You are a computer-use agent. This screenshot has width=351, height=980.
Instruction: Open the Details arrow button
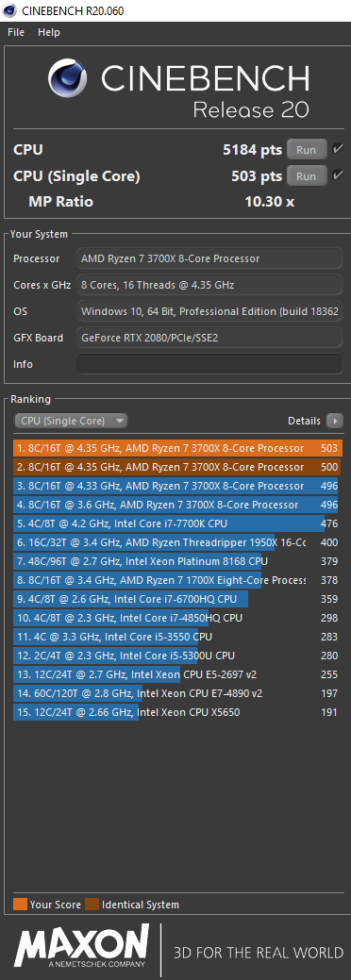pyautogui.click(x=335, y=422)
